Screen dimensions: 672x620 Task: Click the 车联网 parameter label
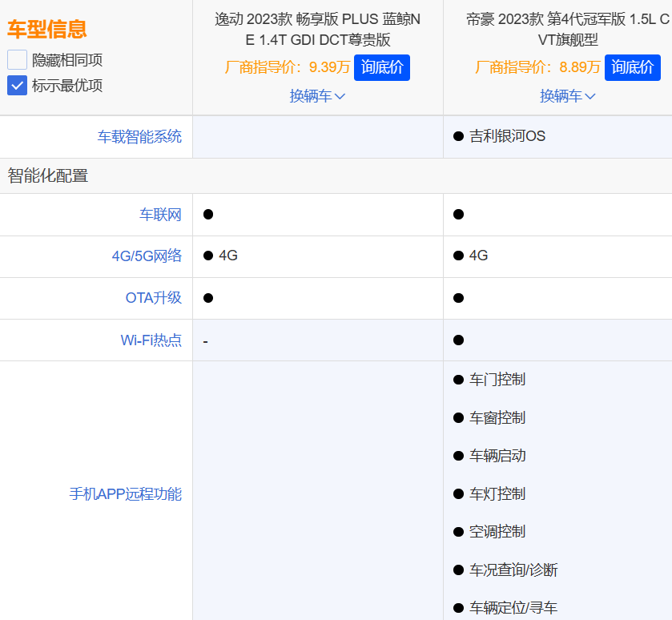point(160,215)
